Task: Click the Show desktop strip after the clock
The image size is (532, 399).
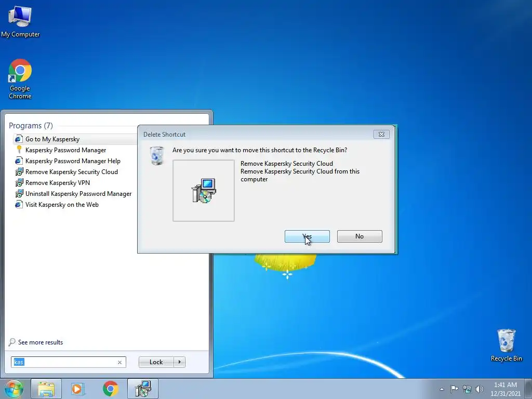Action: click(x=528, y=389)
